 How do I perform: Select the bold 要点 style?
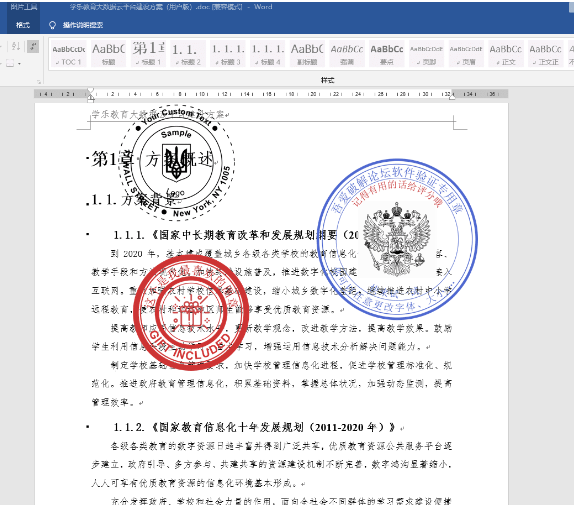coord(387,54)
